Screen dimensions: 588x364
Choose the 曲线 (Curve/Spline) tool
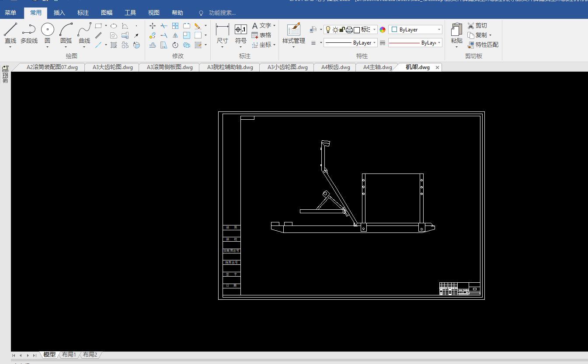click(84, 30)
